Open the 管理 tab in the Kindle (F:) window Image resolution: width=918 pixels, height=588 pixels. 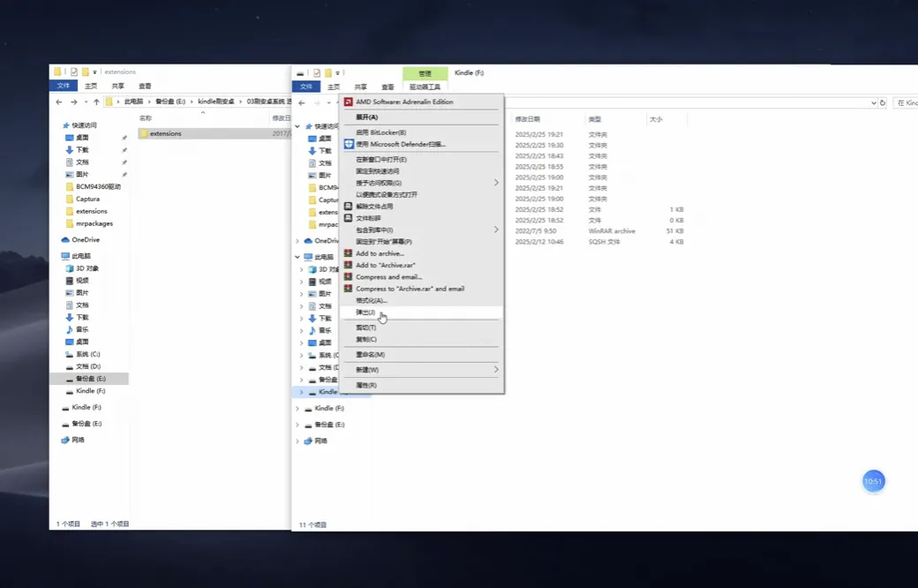(425, 73)
